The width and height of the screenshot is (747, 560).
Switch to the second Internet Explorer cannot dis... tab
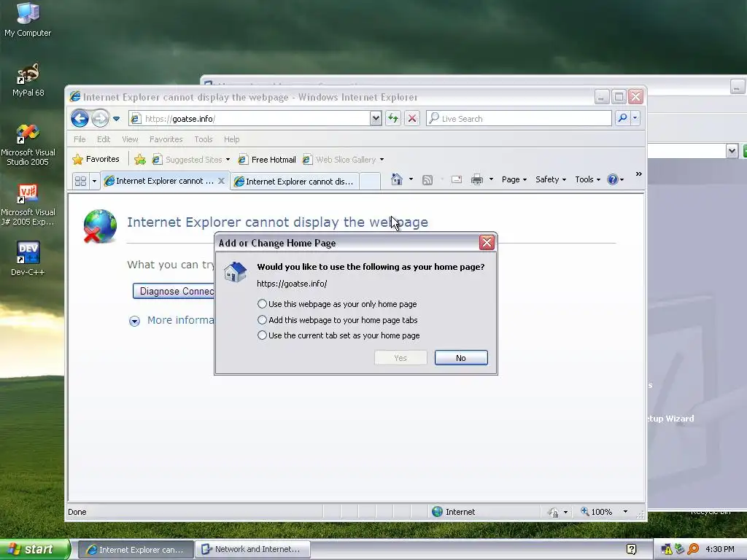[x=294, y=182]
